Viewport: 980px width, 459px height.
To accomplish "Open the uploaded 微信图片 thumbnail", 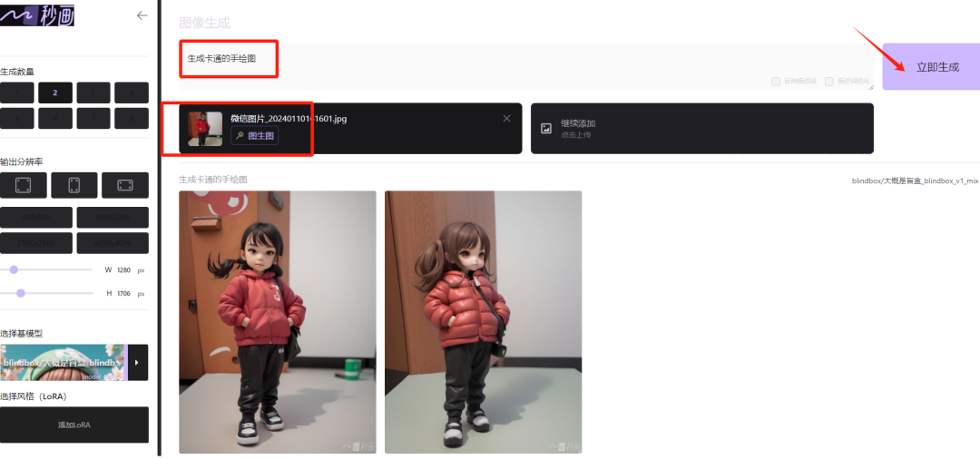I will pyautogui.click(x=205, y=129).
